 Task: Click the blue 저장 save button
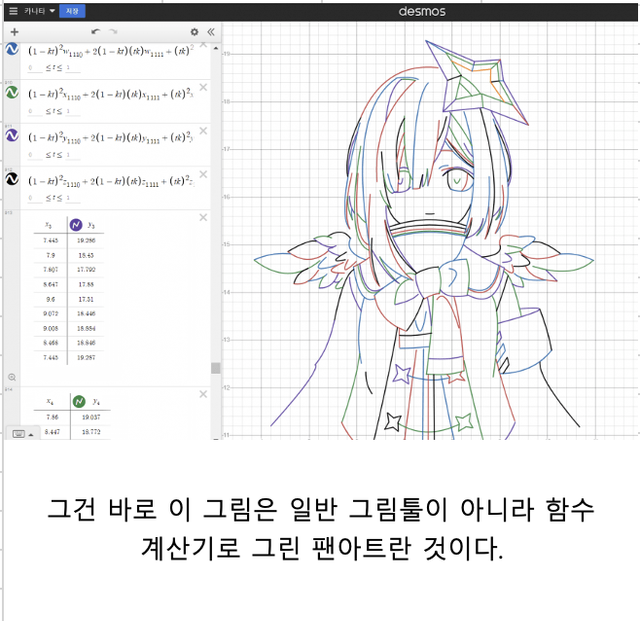tap(72, 11)
